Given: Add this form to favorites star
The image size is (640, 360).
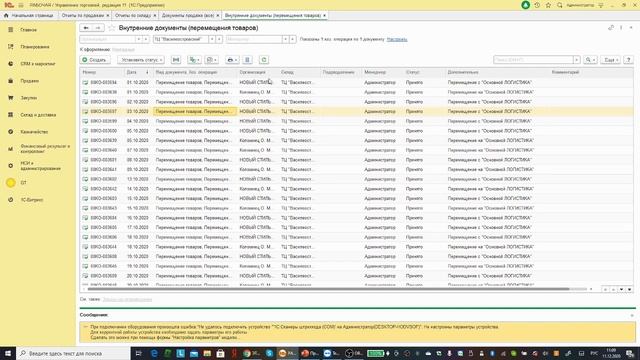Looking at the screenshot, I should pyautogui.click(x=111, y=28).
